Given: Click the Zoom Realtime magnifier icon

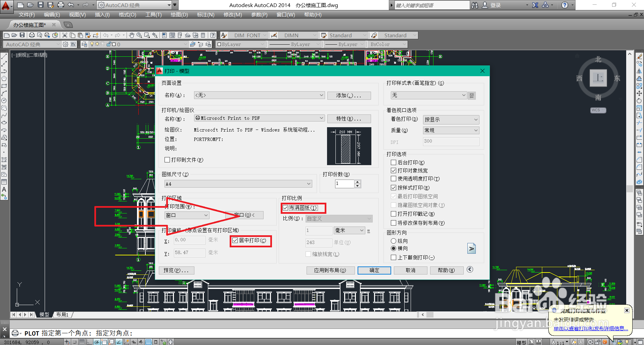Looking at the screenshot, I should pyautogui.click(x=139, y=35).
